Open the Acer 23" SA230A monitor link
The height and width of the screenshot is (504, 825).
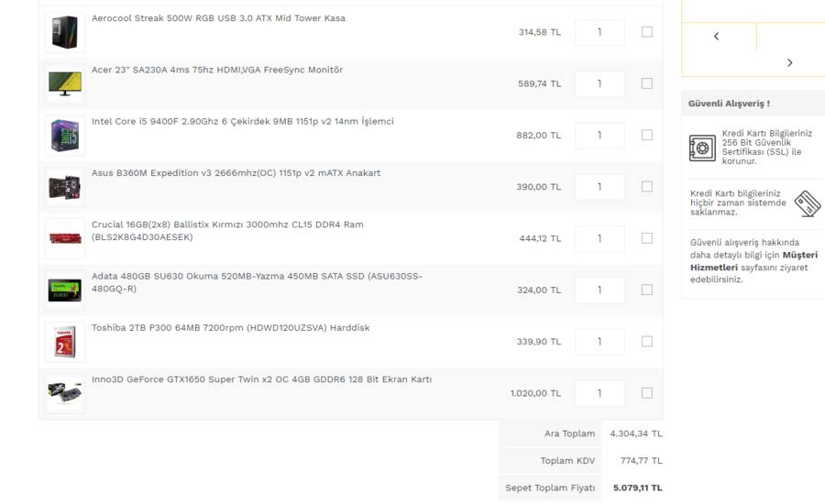click(x=216, y=70)
